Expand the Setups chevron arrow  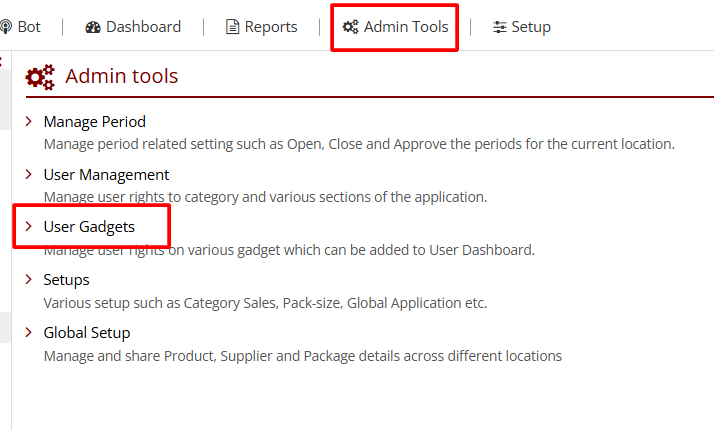pyautogui.click(x=28, y=280)
